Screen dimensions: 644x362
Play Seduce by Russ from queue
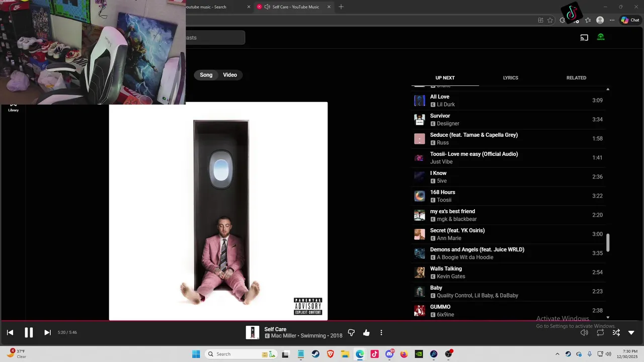tap(508, 139)
